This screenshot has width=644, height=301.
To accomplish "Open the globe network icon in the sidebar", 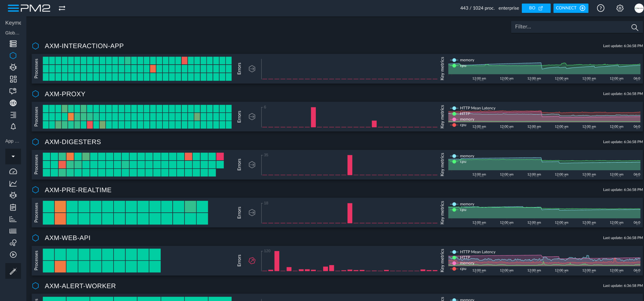I will coord(13,103).
